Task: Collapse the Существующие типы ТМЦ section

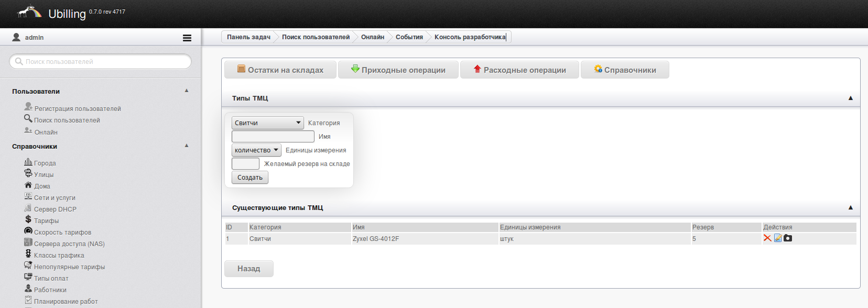Action: coord(850,208)
